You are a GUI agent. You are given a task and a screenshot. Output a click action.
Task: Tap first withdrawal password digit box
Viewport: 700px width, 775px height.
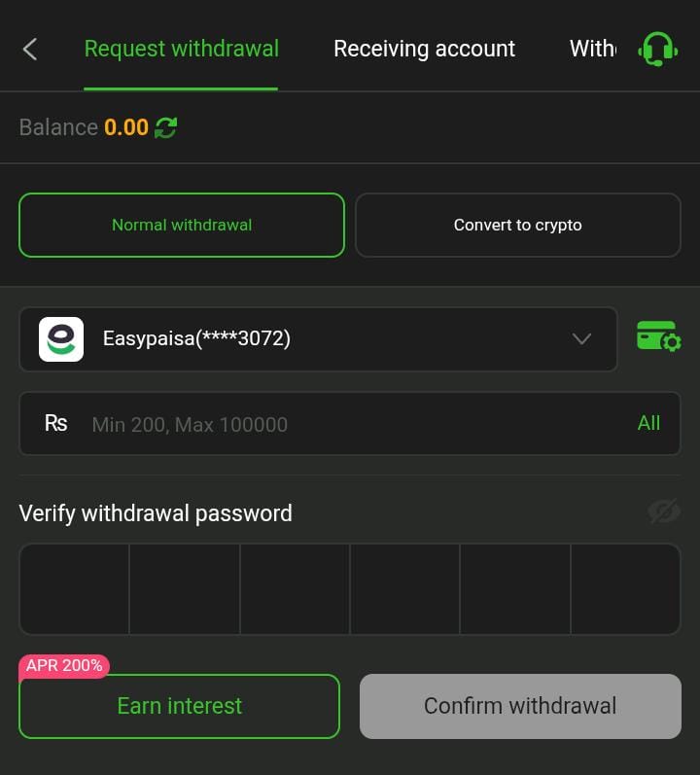pos(75,589)
